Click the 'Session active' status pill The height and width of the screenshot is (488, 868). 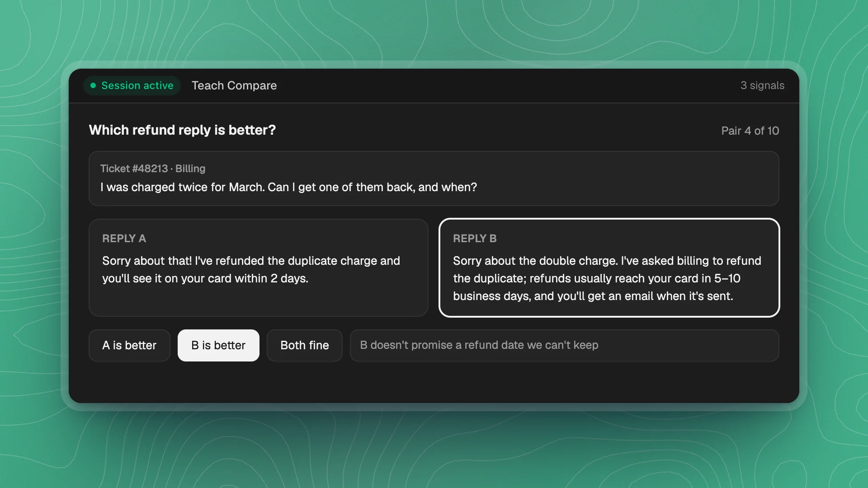click(x=132, y=85)
